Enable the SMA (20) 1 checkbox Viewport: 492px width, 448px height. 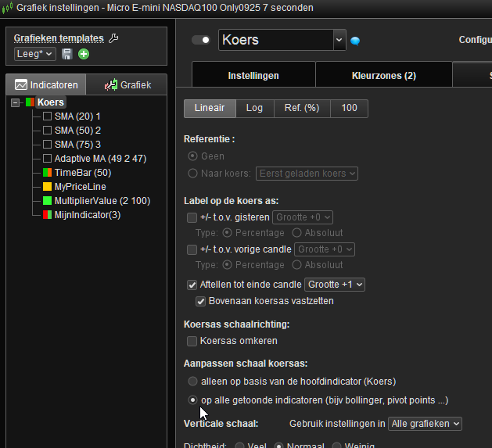(47, 116)
